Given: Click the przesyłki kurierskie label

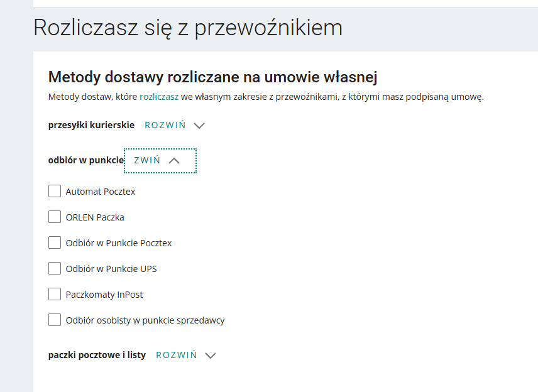Looking at the screenshot, I should [91, 125].
